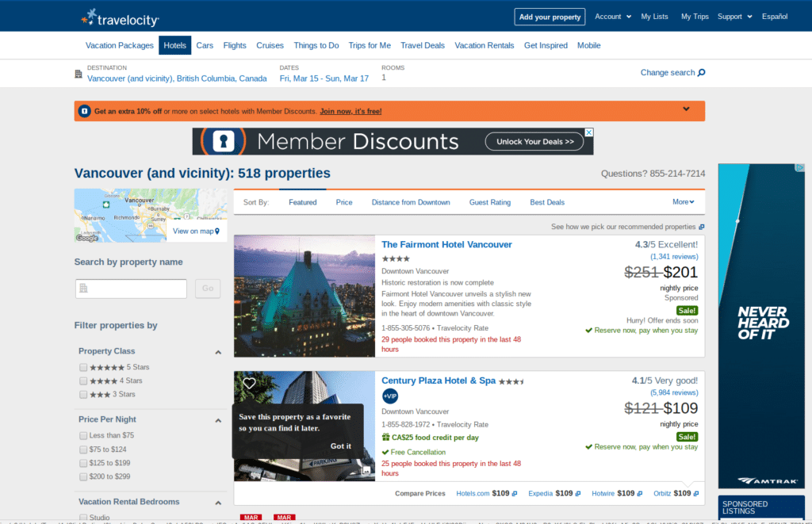Click the Join now, it's free link

[x=350, y=111]
